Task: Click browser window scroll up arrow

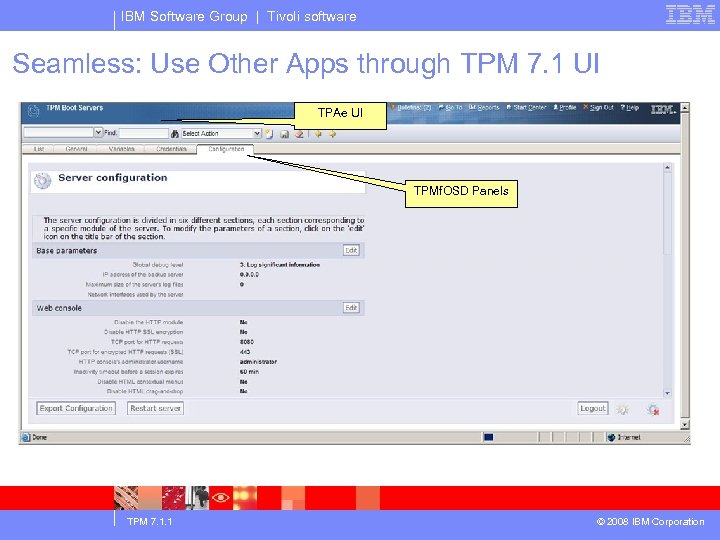Action: coord(685,108)
